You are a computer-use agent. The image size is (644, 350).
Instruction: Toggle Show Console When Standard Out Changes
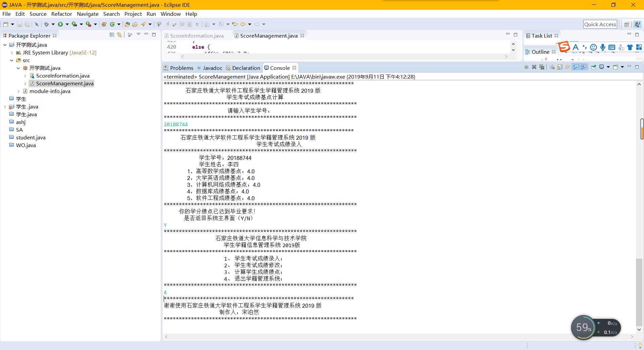pyautogui.click(x=576, y=67)
